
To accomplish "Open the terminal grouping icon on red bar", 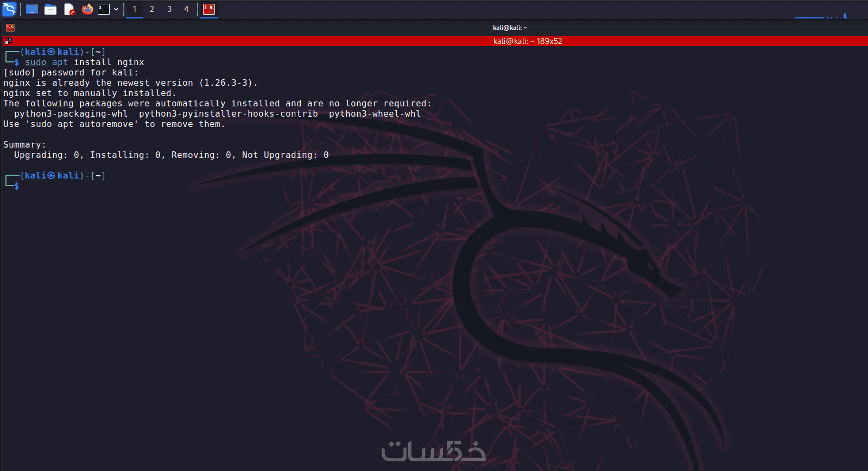I will pyautogui.click(x=8, y=41).
